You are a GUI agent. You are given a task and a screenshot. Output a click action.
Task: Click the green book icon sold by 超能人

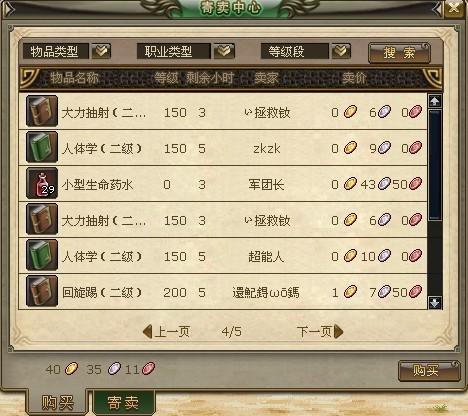coord(42,255)
